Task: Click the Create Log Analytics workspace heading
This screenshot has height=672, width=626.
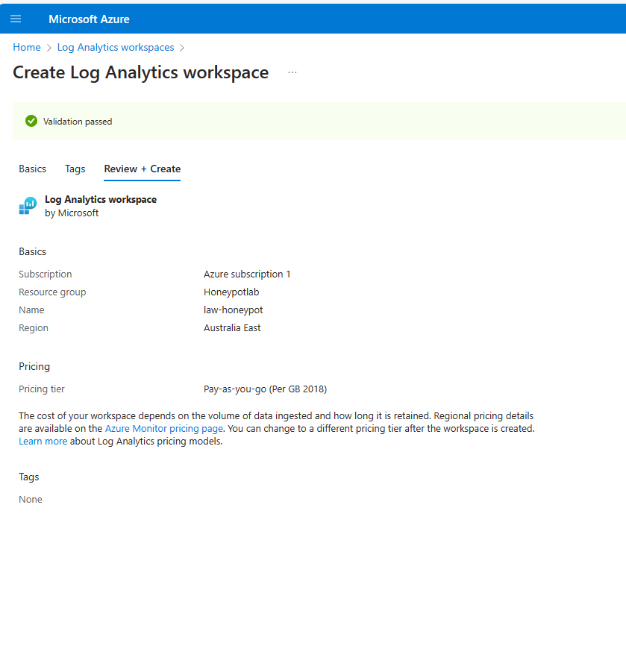Action: tap(140, 72)
